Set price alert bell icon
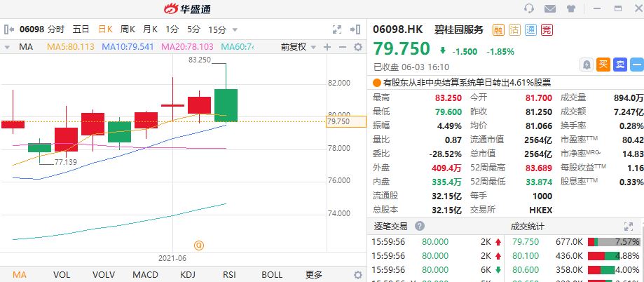This screenshot has width=644, height=282. pos(587,65)
